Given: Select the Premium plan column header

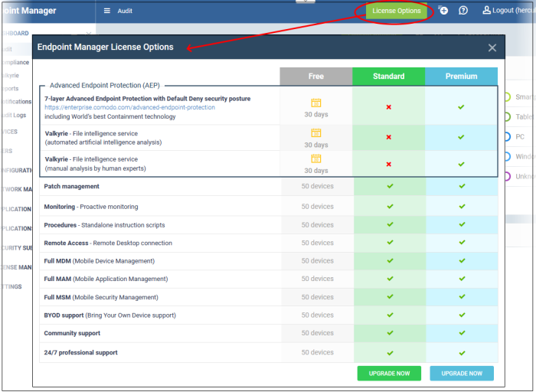Looking at the screenshot, I should tap(461, 77).
